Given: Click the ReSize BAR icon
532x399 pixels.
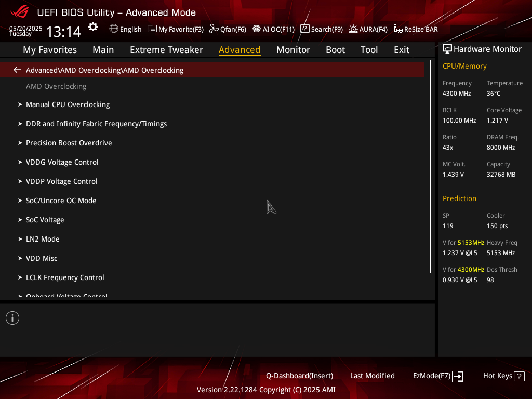Looking at the screenshot, I should pyautogui.click(x=398, y=29).
